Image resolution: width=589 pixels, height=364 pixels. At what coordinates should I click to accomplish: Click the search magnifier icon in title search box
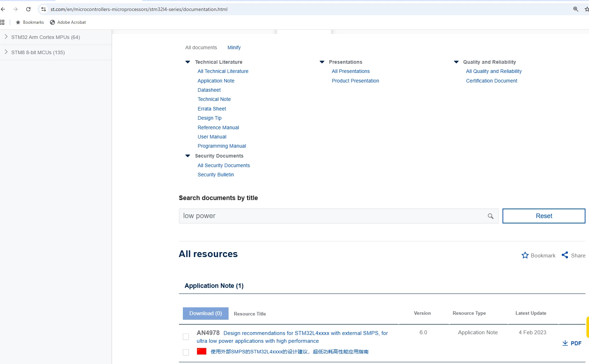pyautogui.click(x=490, y=216)
